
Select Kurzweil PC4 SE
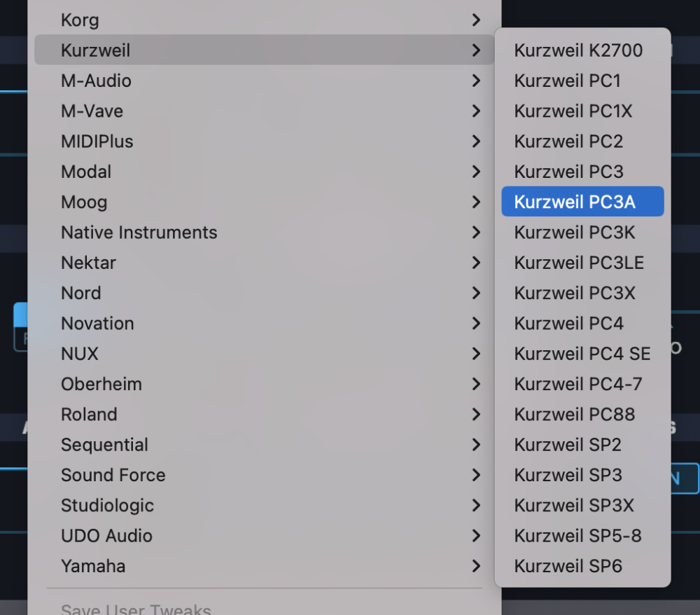(x=582, y=354)
